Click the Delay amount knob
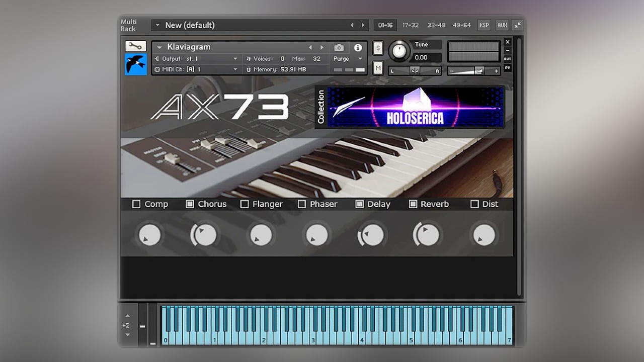The image size is (644, 362). [372, 235]
